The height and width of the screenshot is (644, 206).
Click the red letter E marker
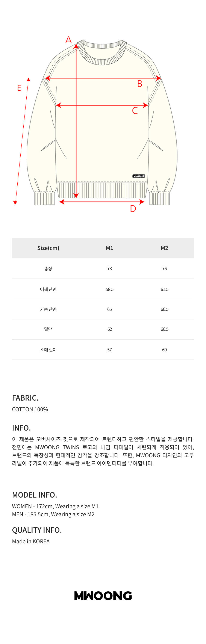tap(19, 88)
